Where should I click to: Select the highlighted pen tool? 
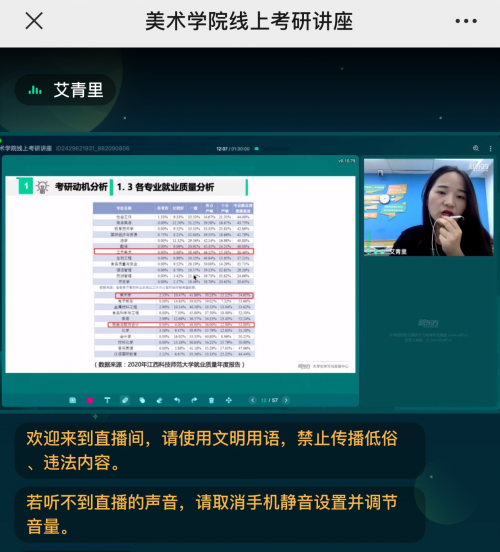coord(125,400)
